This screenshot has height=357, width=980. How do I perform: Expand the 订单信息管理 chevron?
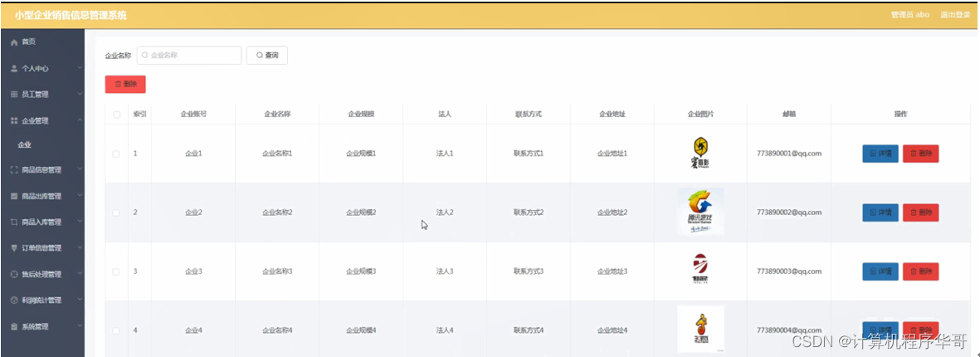80,248
